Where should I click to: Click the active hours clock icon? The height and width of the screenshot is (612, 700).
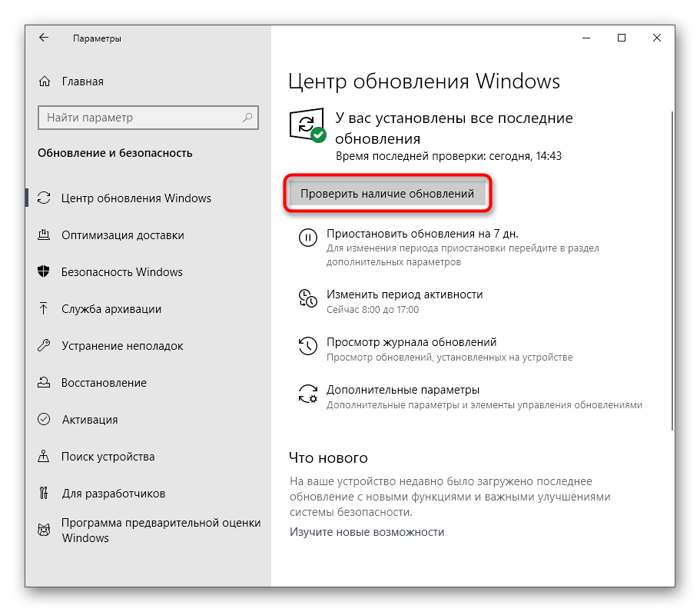click(307, 298)
